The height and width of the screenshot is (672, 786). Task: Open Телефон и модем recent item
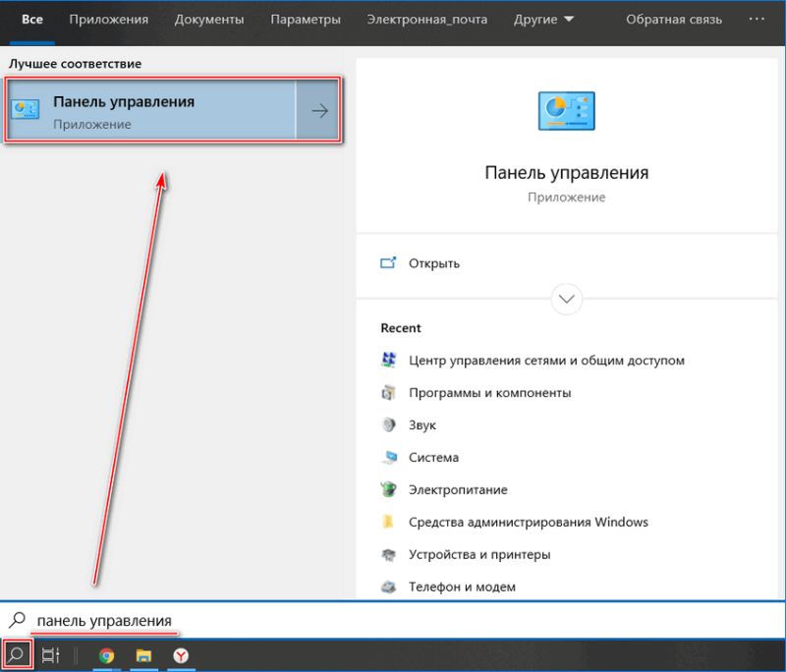coord(462,587)
